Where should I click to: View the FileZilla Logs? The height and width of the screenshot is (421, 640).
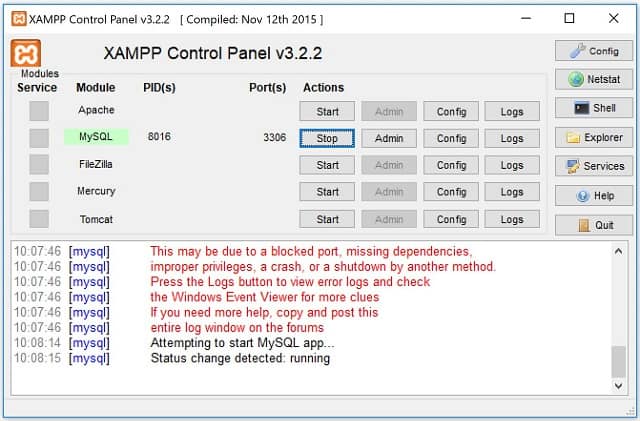[x=512, y=165]
